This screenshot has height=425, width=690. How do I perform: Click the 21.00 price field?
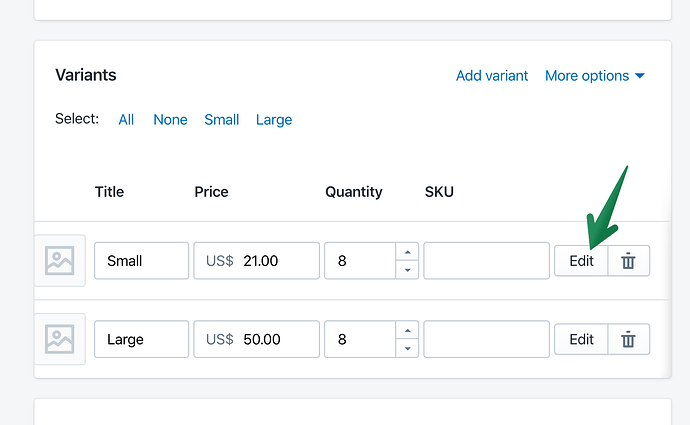(275, 261)
